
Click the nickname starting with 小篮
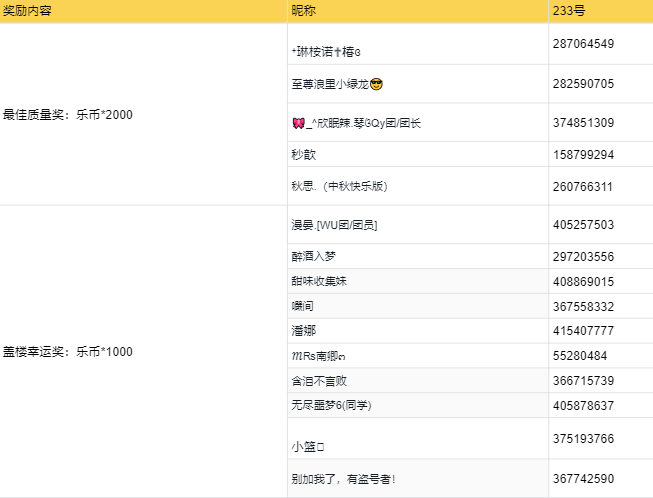pos(308,447)
